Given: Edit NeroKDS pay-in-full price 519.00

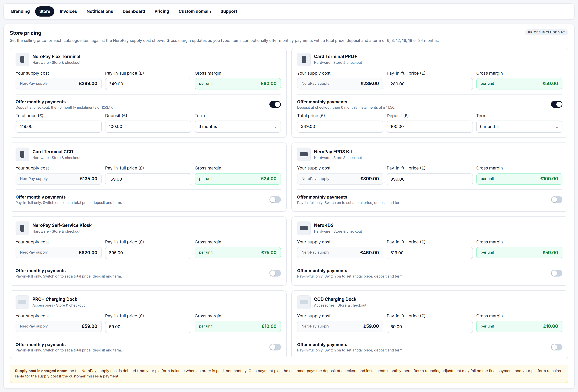Looking at the screenshot, I should tap(429, 253).
